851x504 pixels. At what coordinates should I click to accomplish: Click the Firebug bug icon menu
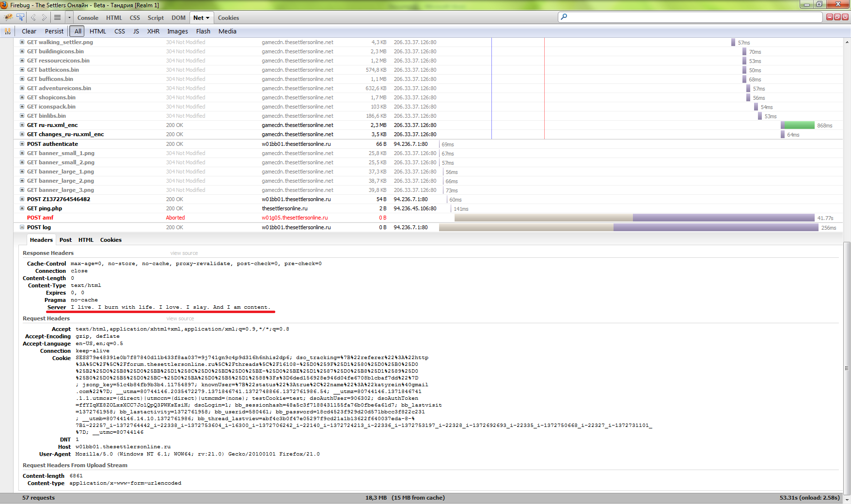tap(8, 17)
